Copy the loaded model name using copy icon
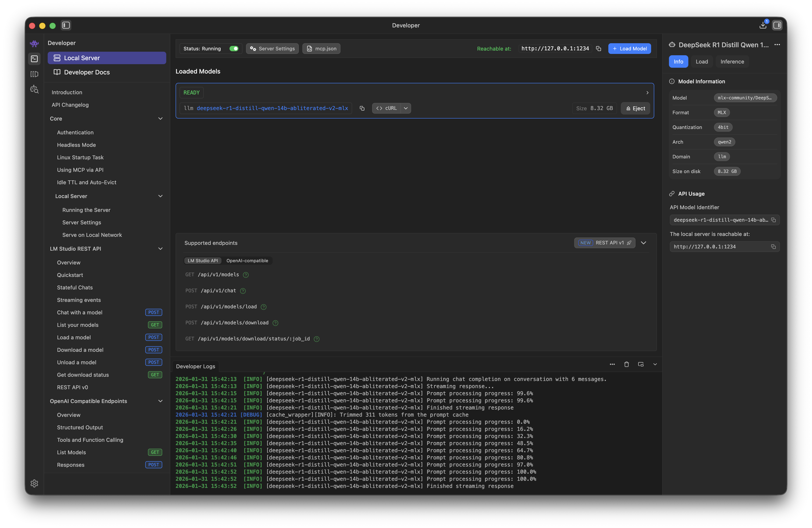Viewport: 812px width, 528px height. click(362, 108)
